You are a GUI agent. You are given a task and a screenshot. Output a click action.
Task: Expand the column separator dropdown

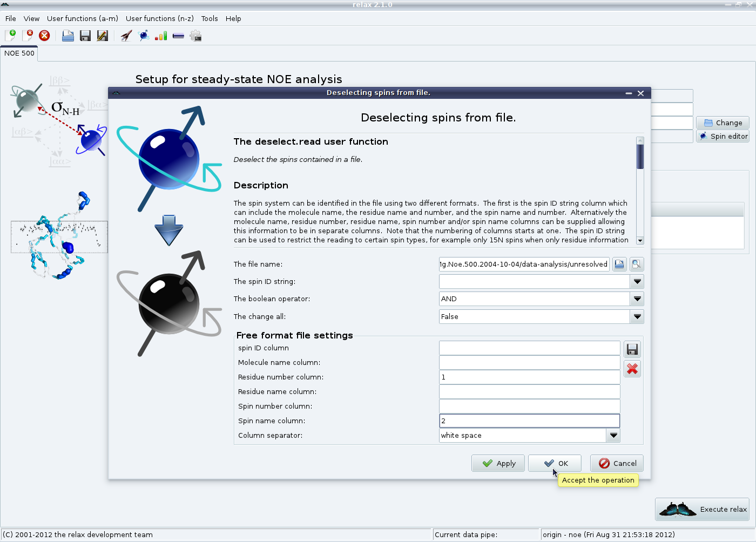(613, 435)
